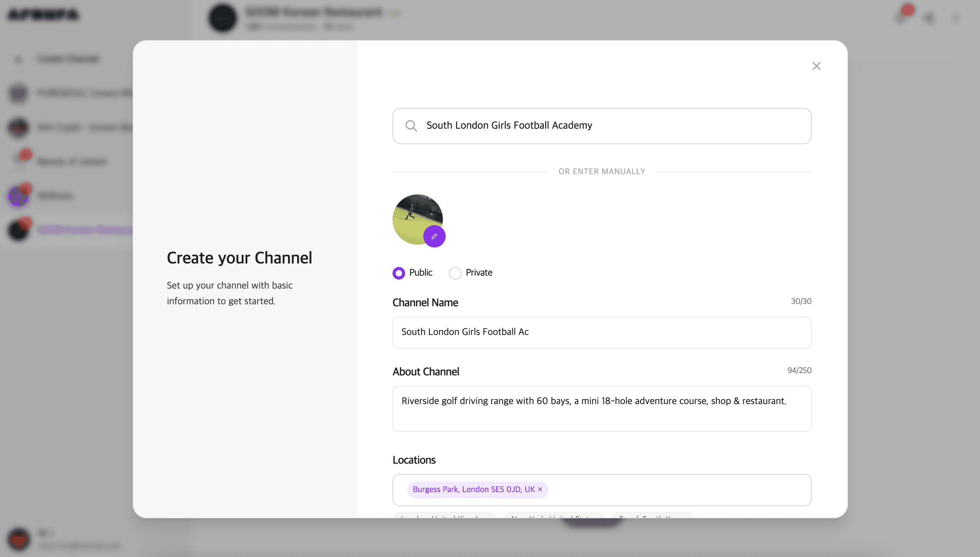
Task: Click inside the About Channel description box
Action: coord(601,409)
